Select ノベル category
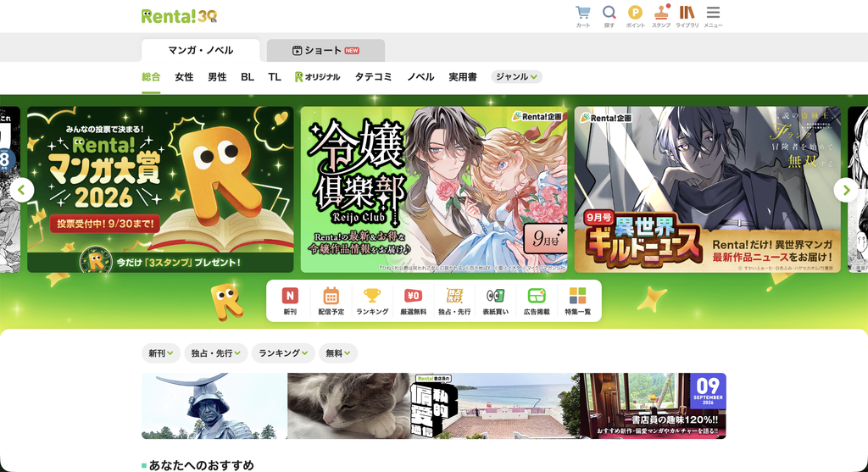The width and height of the screenshot is (868, 472). (420, 77)
